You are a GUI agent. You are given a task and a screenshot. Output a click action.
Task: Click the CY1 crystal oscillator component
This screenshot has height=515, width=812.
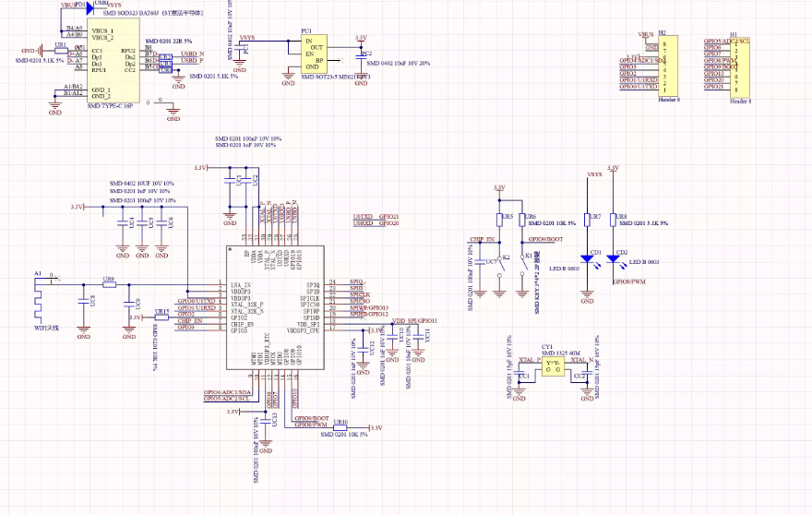tap(552, 364)
